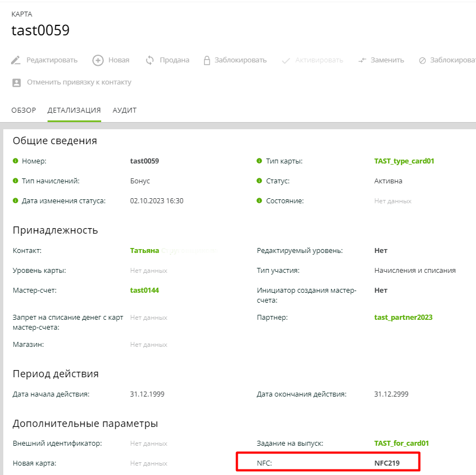
Task: Open the АУДИТ tab
Action: 124,110
